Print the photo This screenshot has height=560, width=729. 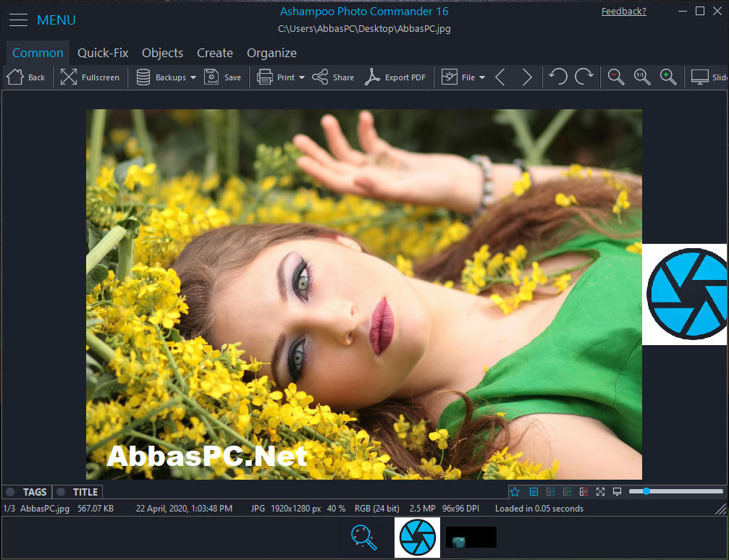coord(276,77)
